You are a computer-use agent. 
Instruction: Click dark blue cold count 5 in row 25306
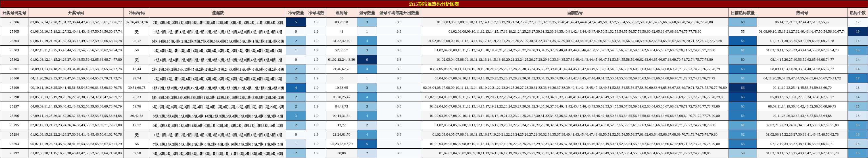296,22
